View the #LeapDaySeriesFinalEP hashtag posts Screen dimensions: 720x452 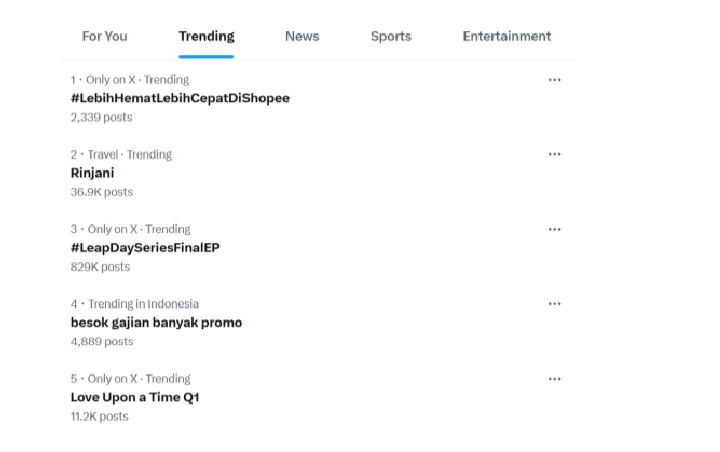click(145, 247)
